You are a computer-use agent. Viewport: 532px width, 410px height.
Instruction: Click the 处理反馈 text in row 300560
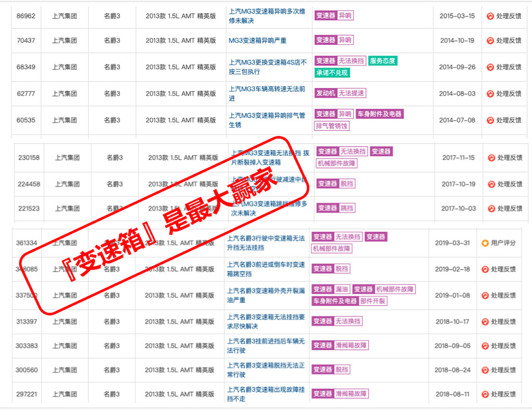[503, 370]
